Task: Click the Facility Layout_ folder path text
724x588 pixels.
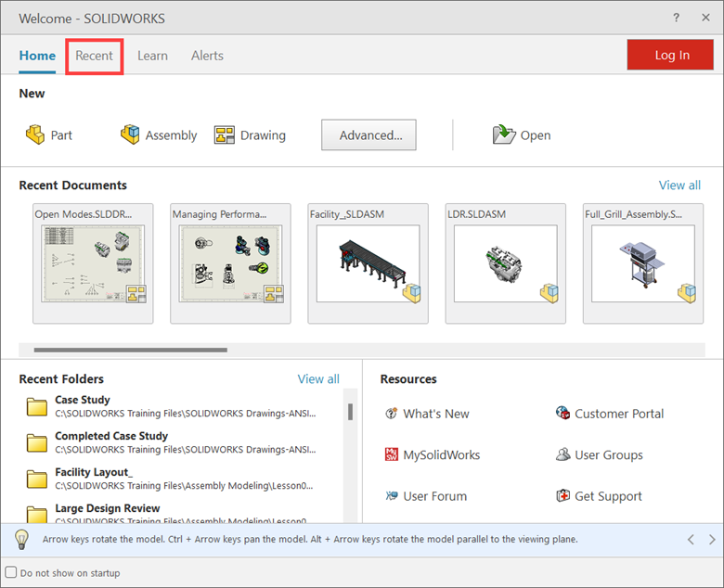Action: point(184,486)
